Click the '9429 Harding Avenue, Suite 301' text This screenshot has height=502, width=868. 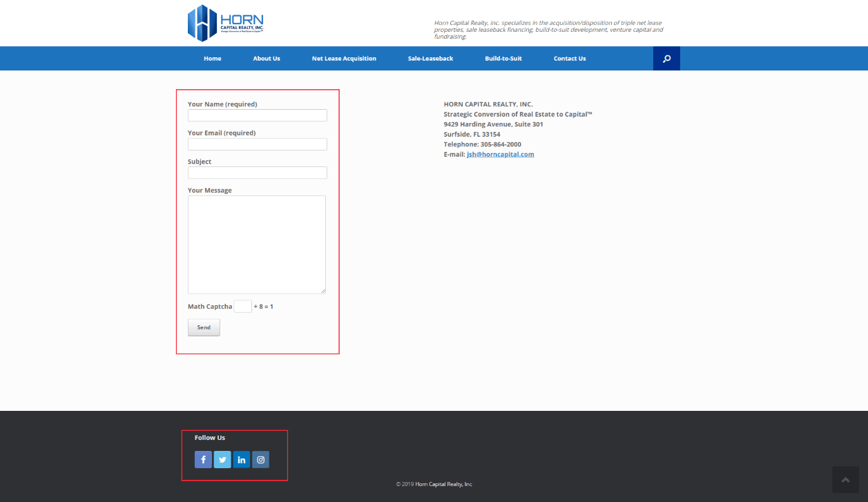pyautogui.click(x=494, y=124)
